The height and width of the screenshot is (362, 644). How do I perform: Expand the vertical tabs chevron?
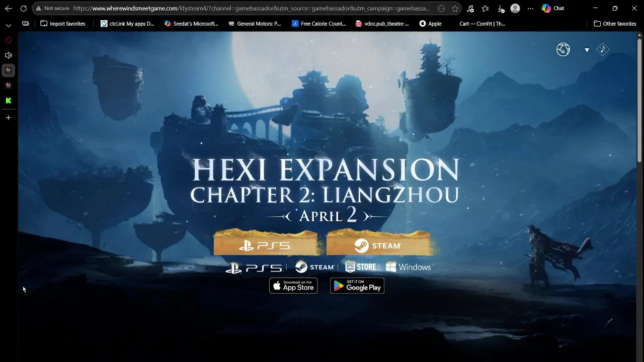pyautogui.click(x=8, y=25)
